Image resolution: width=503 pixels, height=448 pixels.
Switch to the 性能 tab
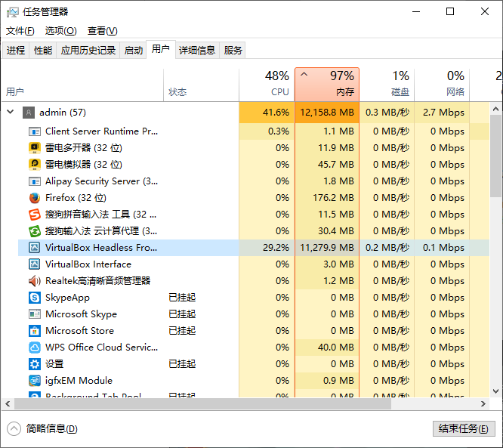[43, 51]
